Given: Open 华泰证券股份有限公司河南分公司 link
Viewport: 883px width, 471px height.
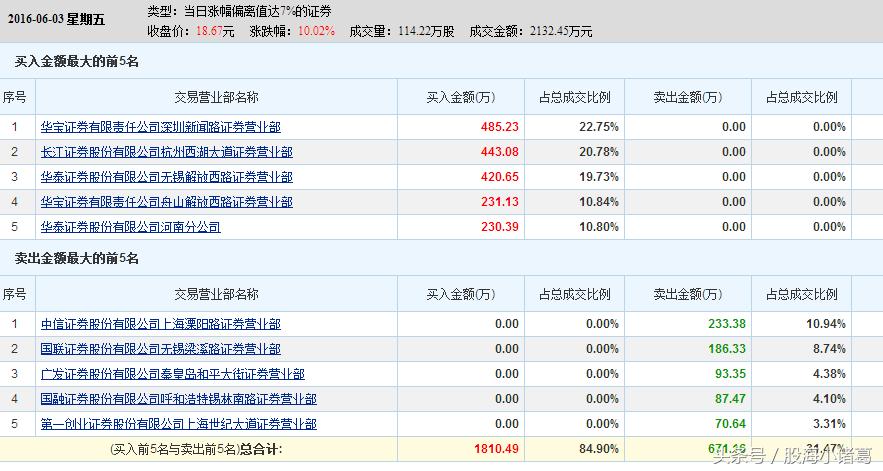Looking at the screenshot, I should point(131,227).
